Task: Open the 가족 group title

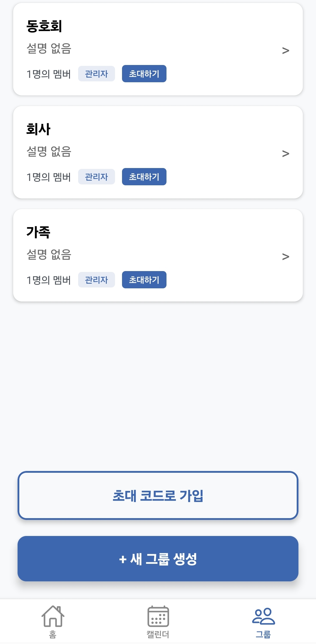Action: 38,232
